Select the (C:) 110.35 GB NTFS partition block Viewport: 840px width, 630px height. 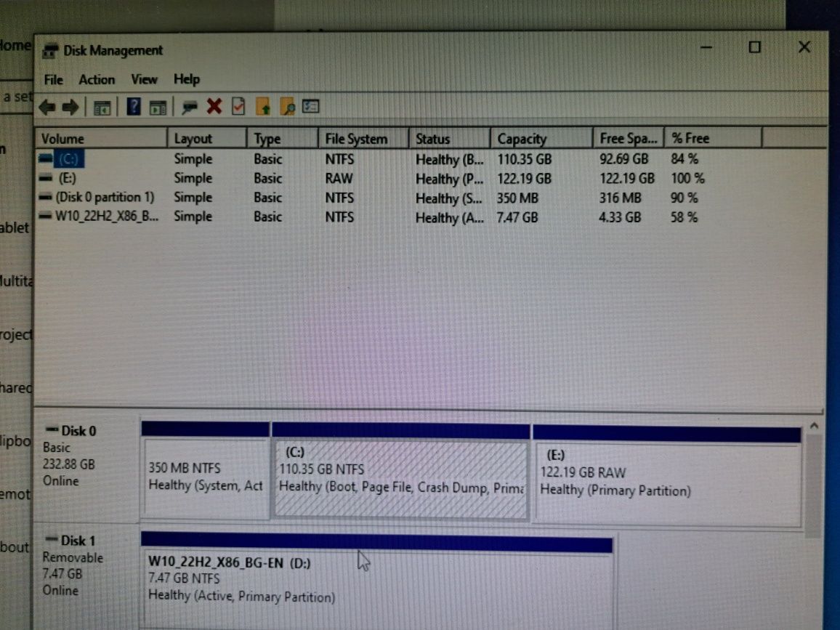(400, 472)
